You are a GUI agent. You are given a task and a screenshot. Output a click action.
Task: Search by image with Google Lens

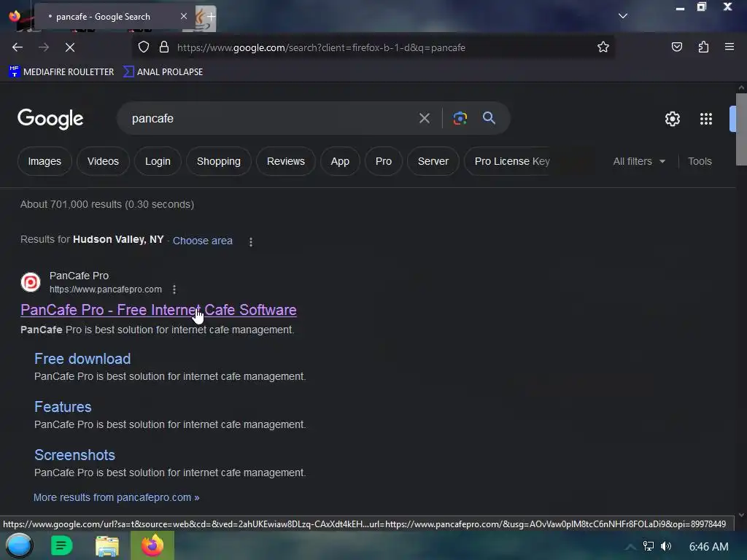(x=460, y=118)
